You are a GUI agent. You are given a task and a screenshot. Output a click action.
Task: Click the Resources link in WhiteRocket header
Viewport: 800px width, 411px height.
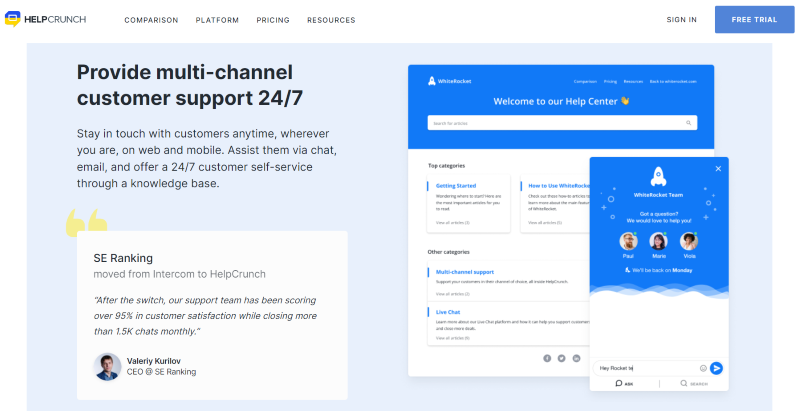[633, 82]
